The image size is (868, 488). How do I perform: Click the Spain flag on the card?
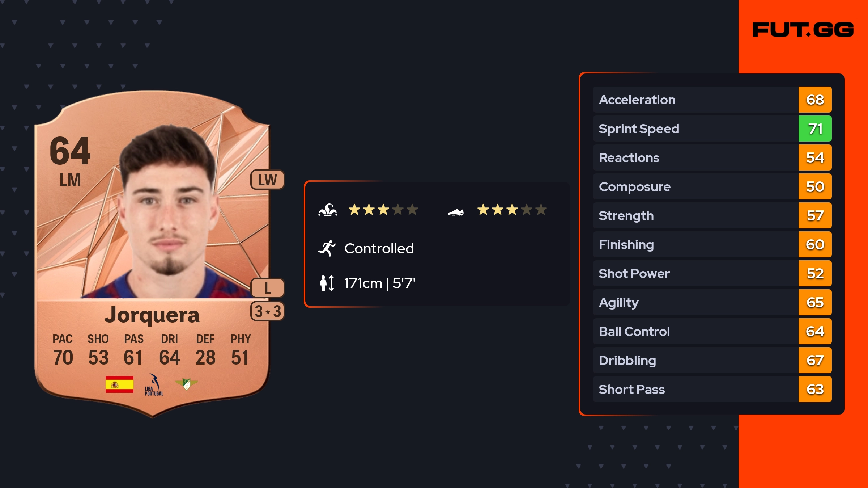click(x=119, y=384)
